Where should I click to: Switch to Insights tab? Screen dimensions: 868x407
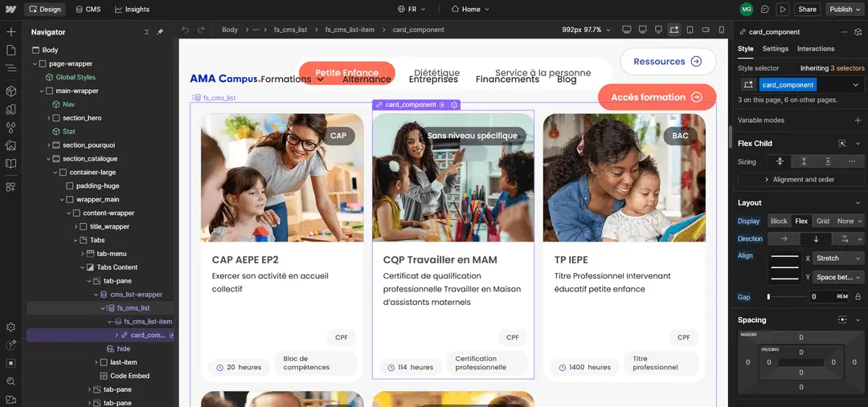tap(132, 10)
